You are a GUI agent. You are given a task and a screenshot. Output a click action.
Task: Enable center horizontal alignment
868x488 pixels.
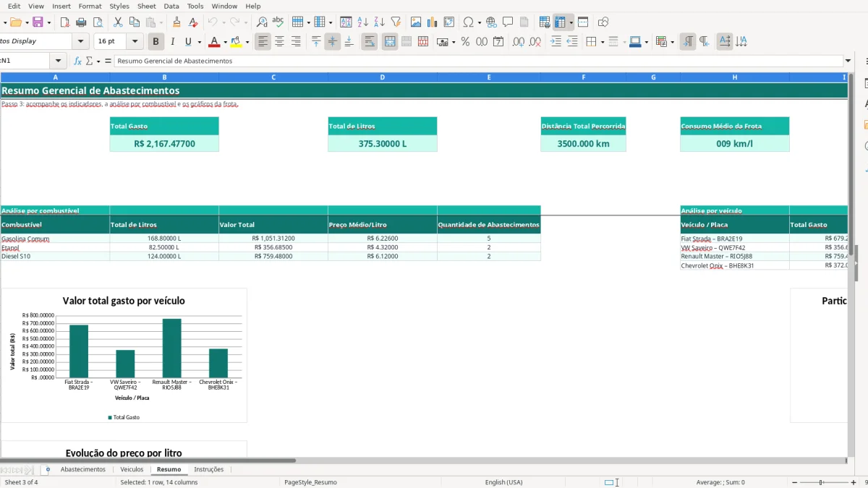279,42
